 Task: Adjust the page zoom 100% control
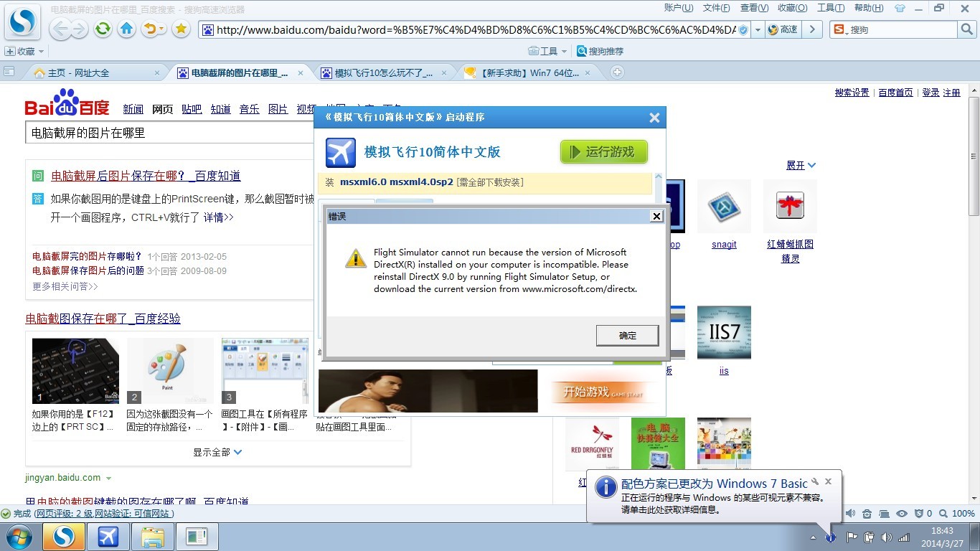(x=957, y=514)
